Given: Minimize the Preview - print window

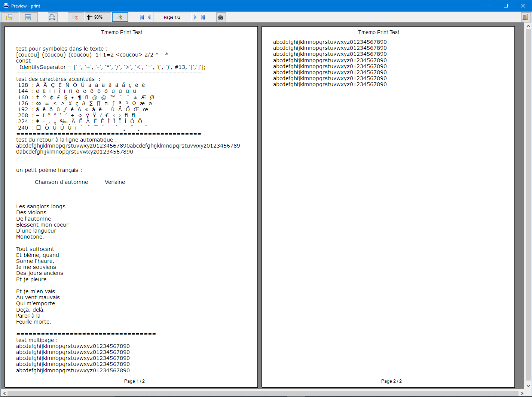Looking at the screenshot, I should [x=489, y=6].
